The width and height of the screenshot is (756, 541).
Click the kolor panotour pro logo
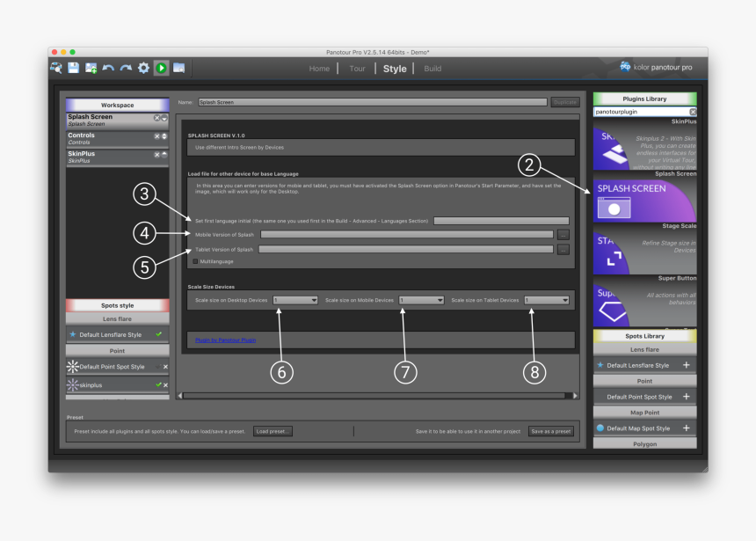click(x=656, y=67)
